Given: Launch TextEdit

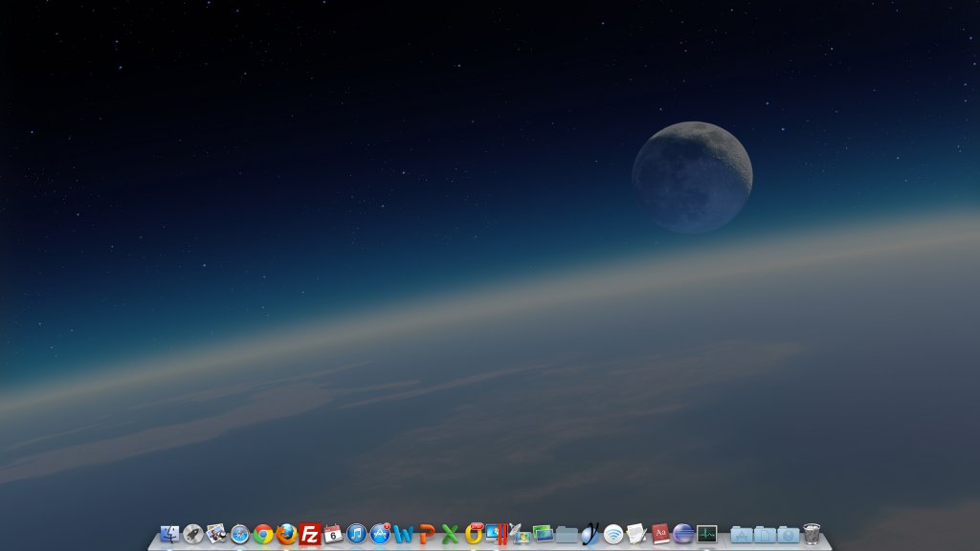Looking at the screenshot, I should [x=636, y=536].
